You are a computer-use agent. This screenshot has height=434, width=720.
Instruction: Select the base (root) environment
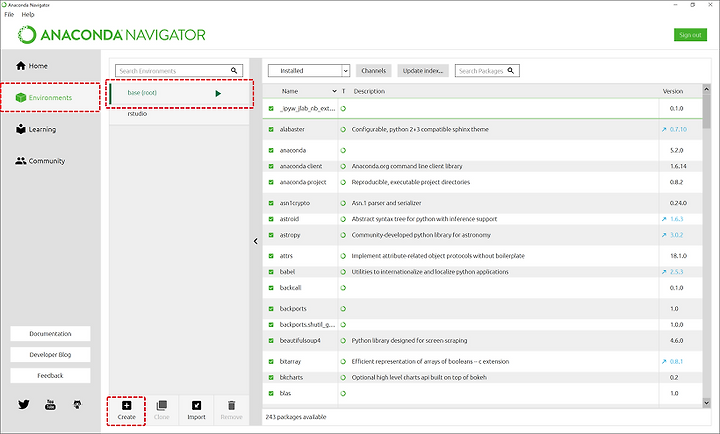pyautogui.click(x=179, y=93)
